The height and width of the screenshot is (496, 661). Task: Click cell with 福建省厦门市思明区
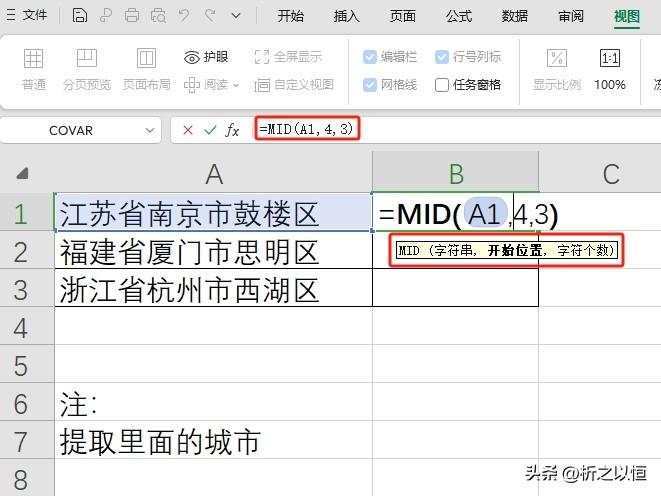pos(214,251)
